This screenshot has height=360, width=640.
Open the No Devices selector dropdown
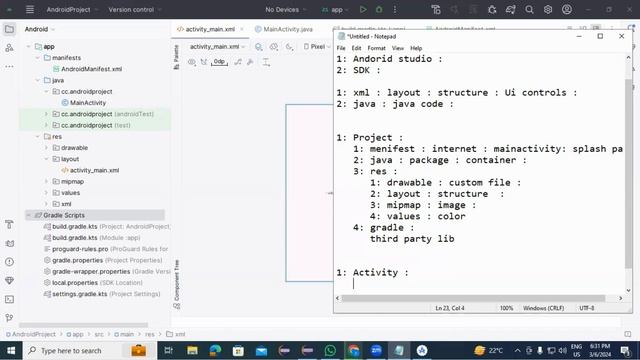(286, 9)
